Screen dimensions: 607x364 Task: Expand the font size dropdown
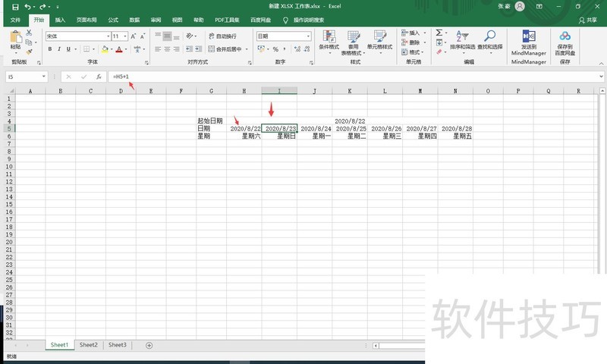(127, 36)
